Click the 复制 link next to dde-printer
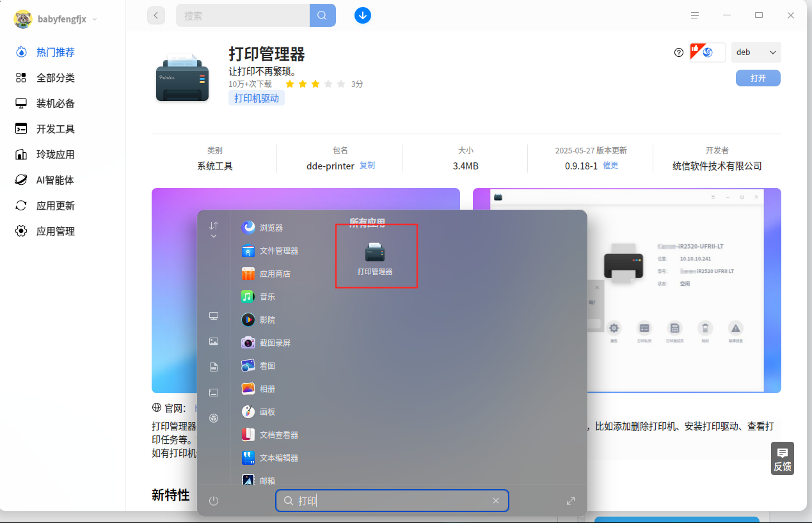This screenshot has height=523, width=812. [367, 165]
